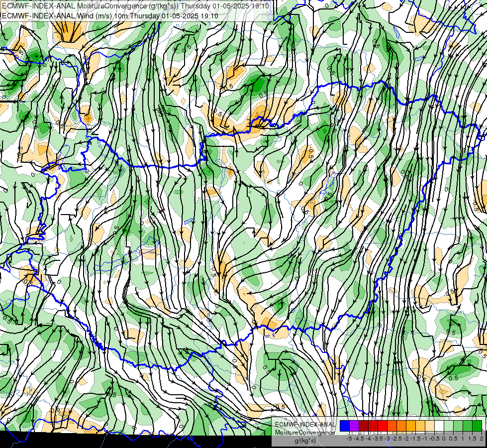Click the legend tick label '1.5'

[472, 439]
